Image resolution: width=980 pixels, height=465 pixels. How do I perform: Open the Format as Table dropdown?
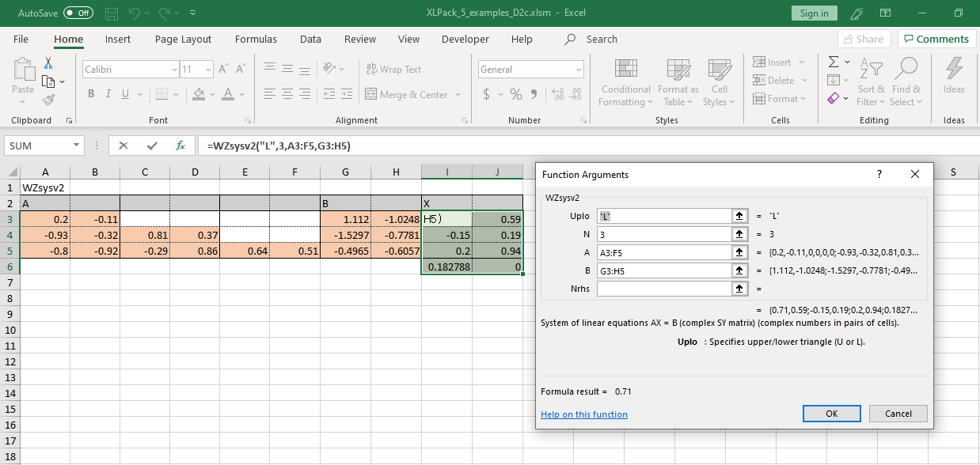678,82
